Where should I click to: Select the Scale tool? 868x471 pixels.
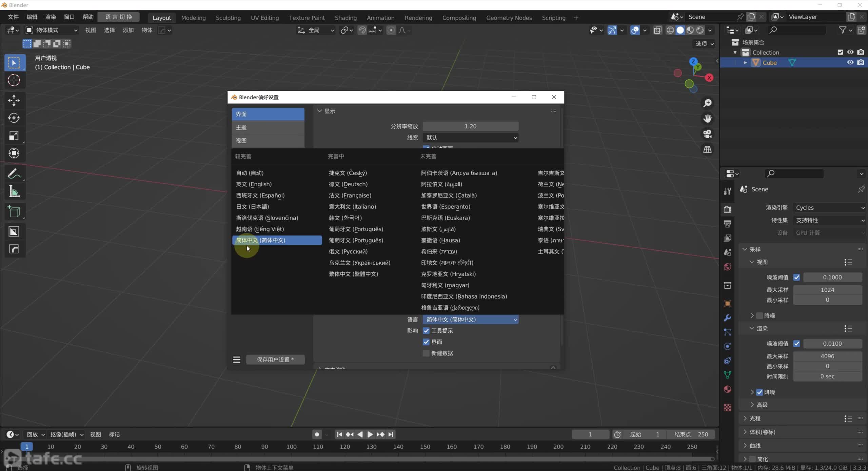pos(14,136)
